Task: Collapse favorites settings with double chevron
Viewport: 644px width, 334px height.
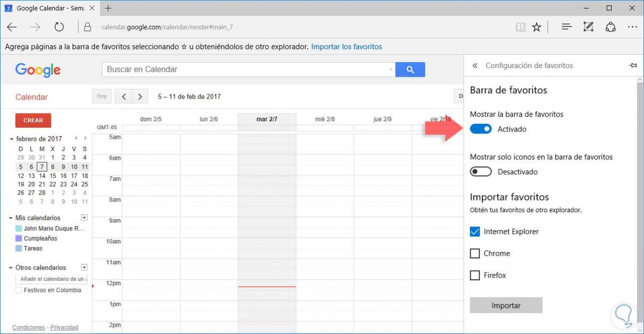Action: [x=474, y=65]
